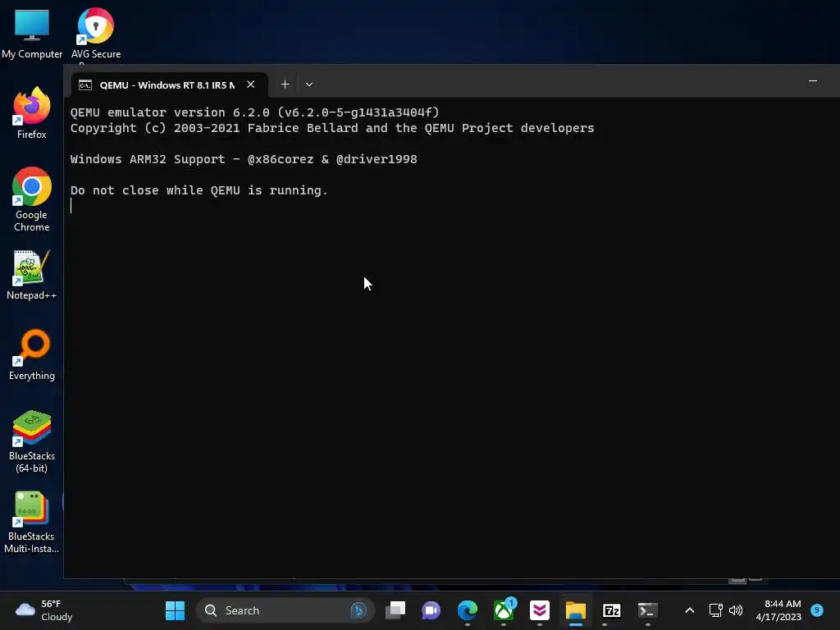Open Bing chat icon in search box
The width and height of the screenshot is (840, 630).
tap(358, 610)
